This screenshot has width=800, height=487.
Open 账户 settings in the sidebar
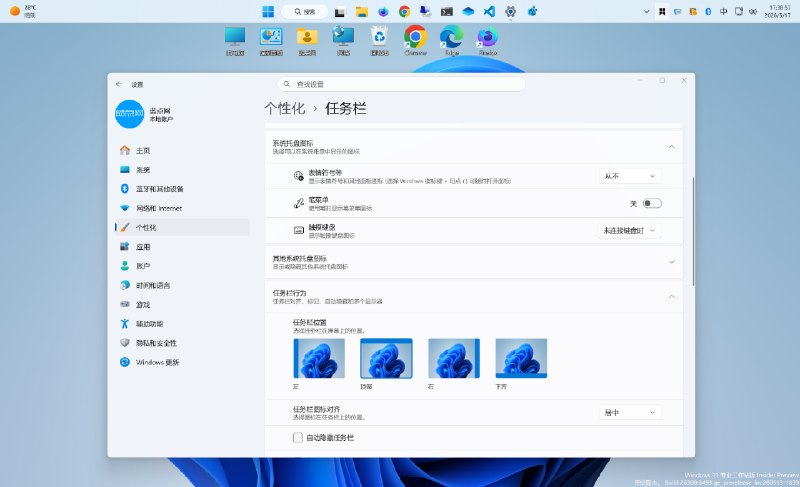pyautogui.click(x=182, y=266)
